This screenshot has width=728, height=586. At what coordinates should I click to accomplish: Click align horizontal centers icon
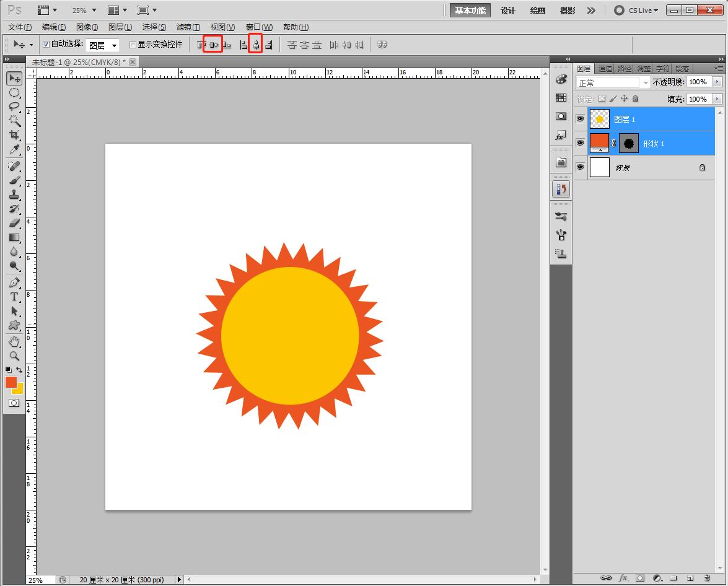[x=255, y=45]
